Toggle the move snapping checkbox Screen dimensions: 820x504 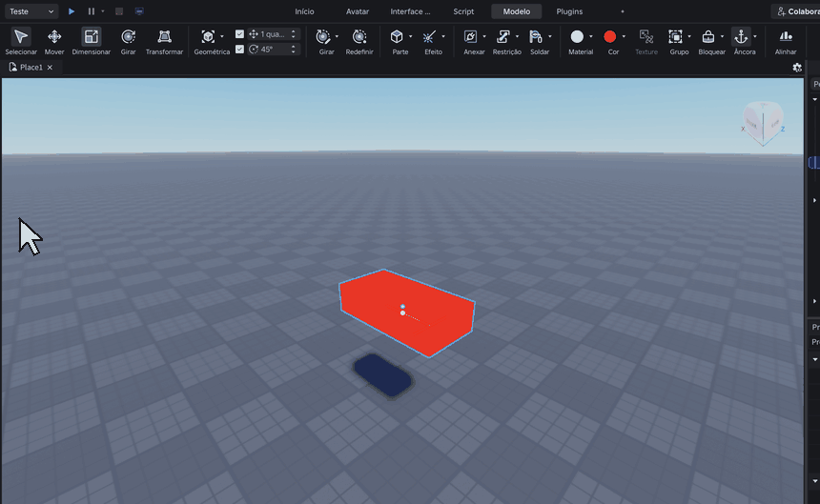(x=239, y=34)
